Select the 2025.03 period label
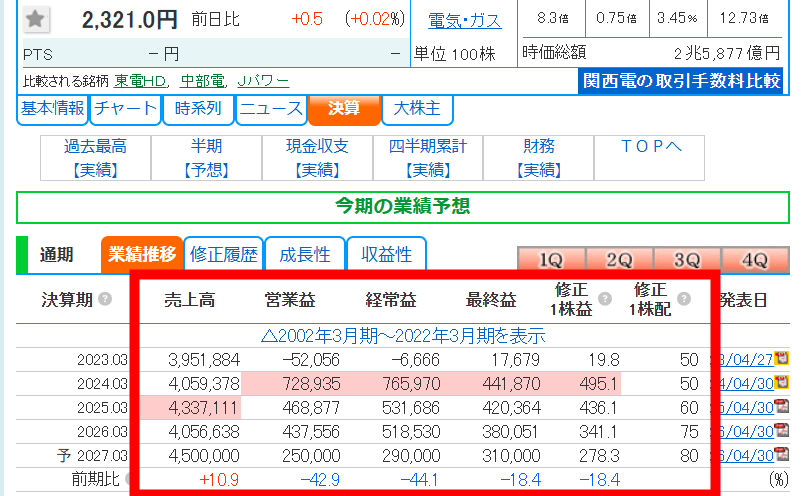This screenshot has width=805, height=496. pos(102,408)
